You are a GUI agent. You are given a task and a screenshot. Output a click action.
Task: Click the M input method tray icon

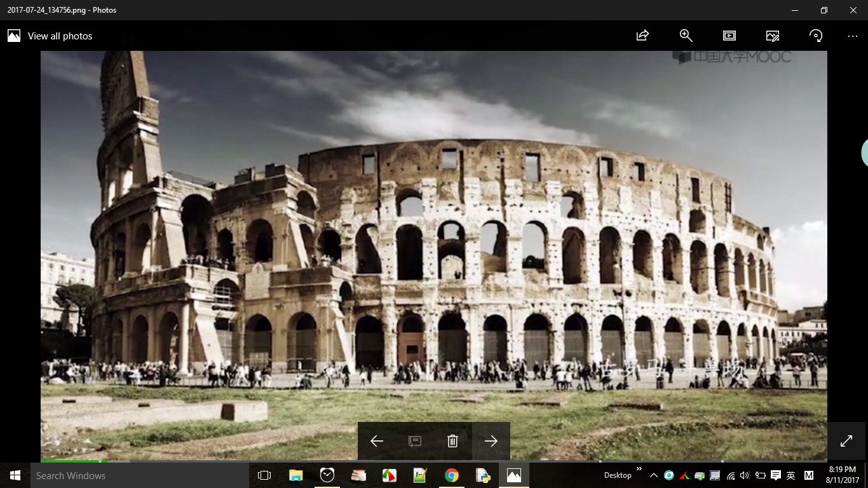[x=809, y=475]
